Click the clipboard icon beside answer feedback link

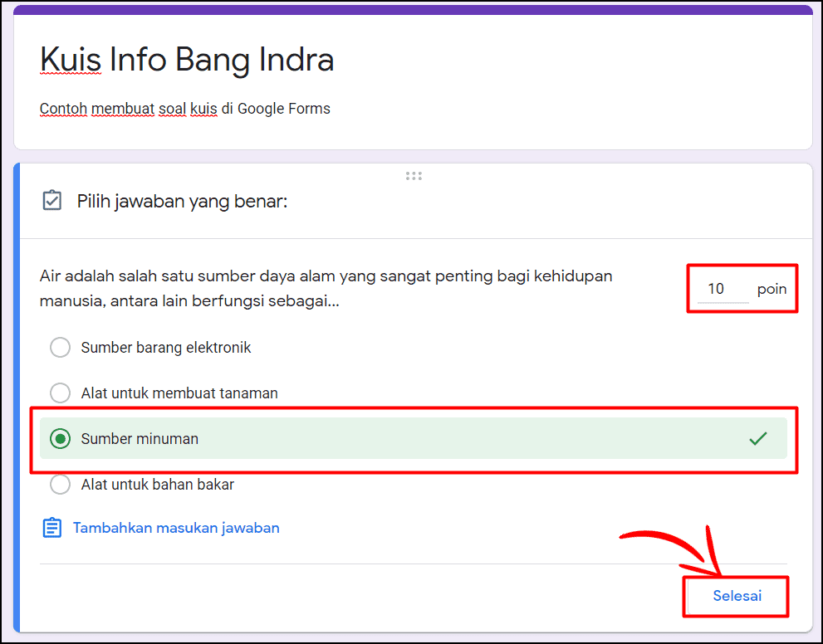(x=51, y=527)
